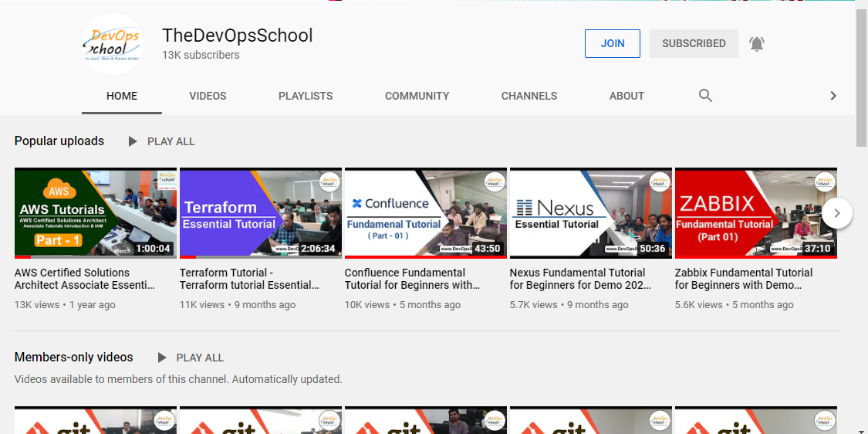
Task: Expand more tabs with the right chevron
Action: [833, 96]
